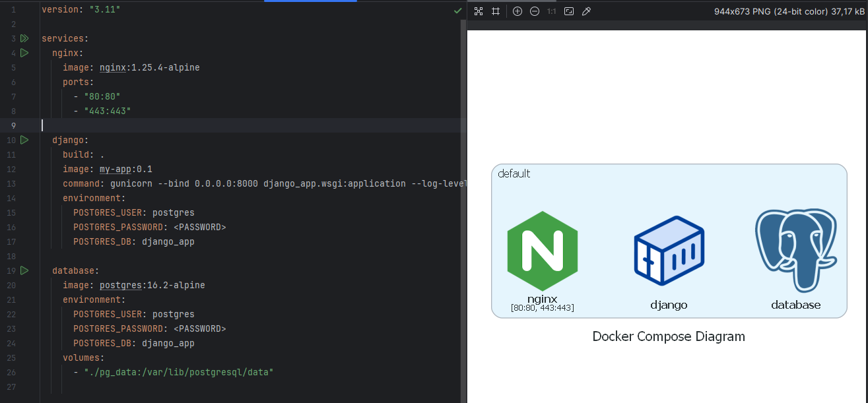Click the "Docker Compose Diagram" caption

click(669, 336)
